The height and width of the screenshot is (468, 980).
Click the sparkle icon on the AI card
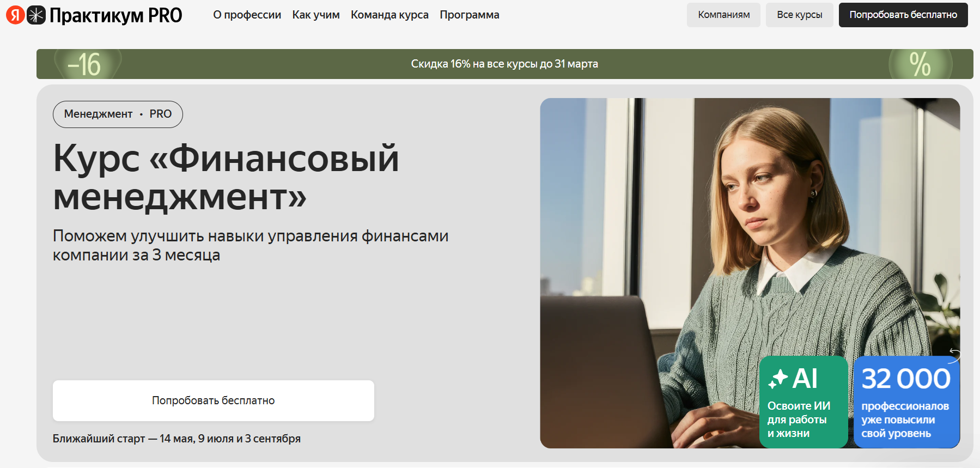click(x=778, y=379)
